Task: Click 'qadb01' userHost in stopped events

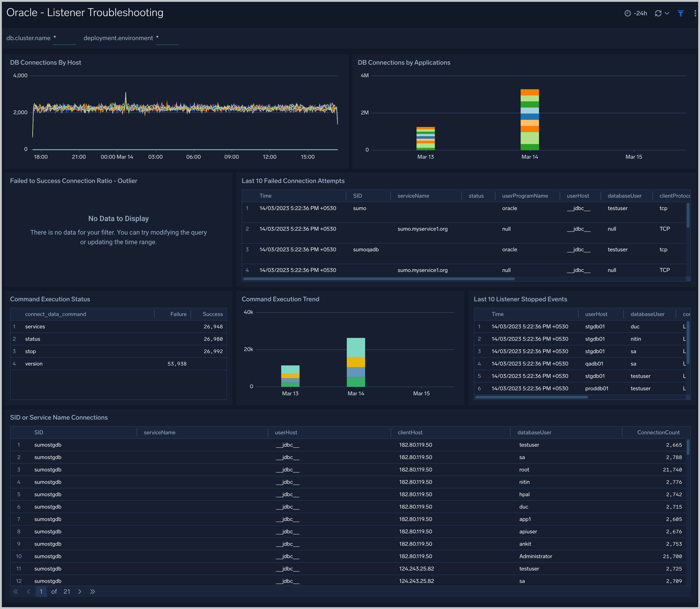Action: click(594, 364)
